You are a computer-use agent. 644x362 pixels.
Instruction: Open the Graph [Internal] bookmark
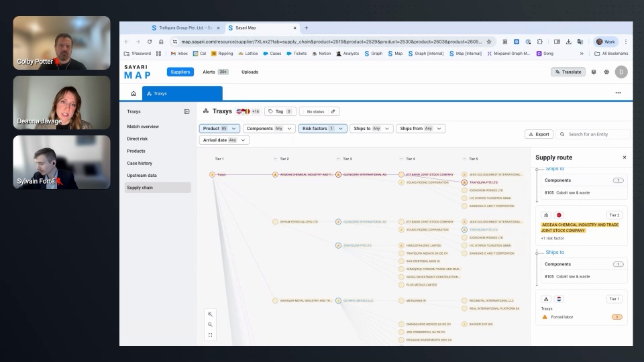click(x=425, y=54)
